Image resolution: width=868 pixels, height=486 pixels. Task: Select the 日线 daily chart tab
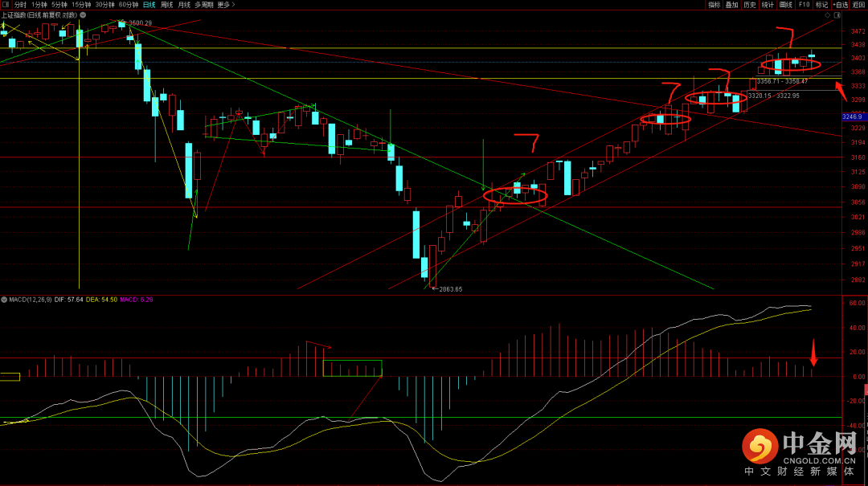(149, 5)
